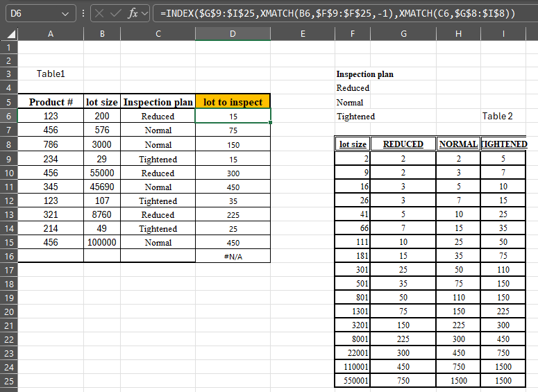Open the three-dot options by the Name Box
This screenshot has width=538, height=392.
click(83, 14)
